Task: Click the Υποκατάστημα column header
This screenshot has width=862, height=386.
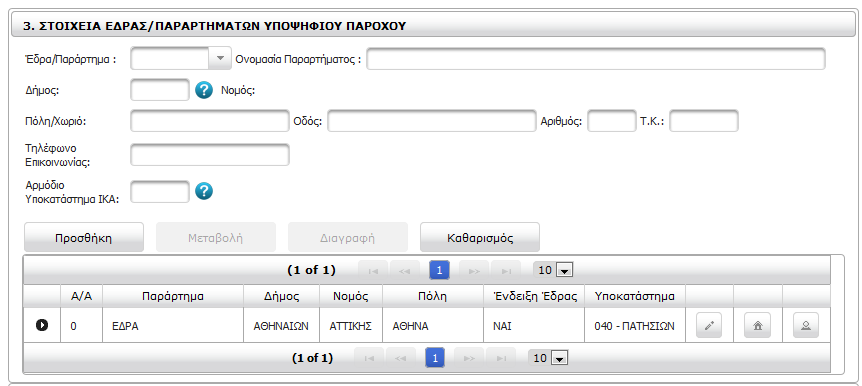Action: point(635,296)
